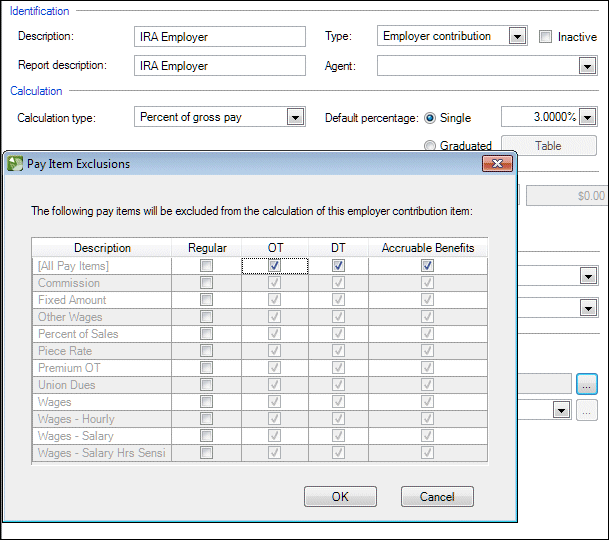This screenshot has height=540, width=609.
Task: Uncheck DT for All Pay Items row
Action: point(338,266)
